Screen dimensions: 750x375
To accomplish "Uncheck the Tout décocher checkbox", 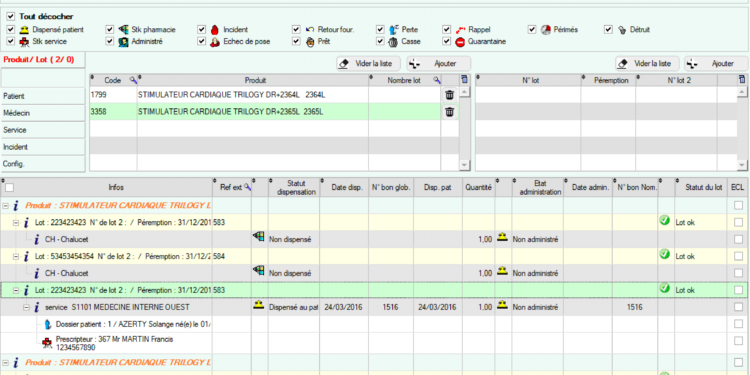I will click(x=11, y=17).
